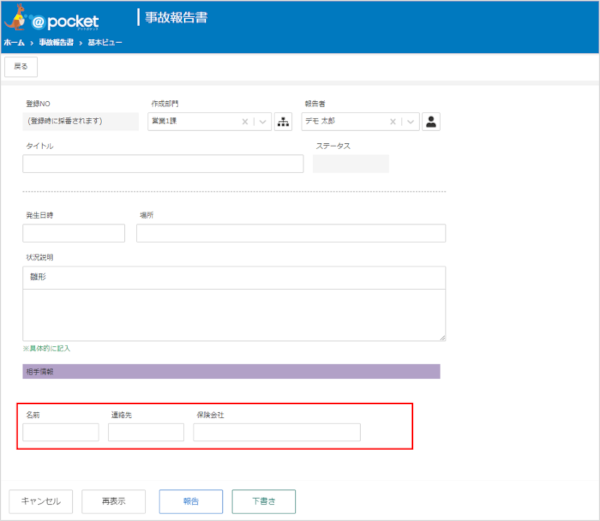
Task: Clear the 作成部門 selection with X
Action: tap(245, 122)
